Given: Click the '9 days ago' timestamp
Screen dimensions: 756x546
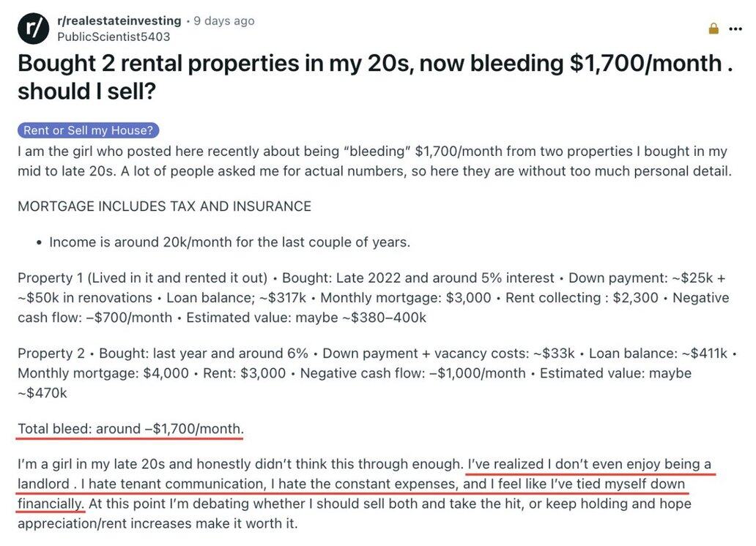Looking at the screenshot, I should pos(223,20).
